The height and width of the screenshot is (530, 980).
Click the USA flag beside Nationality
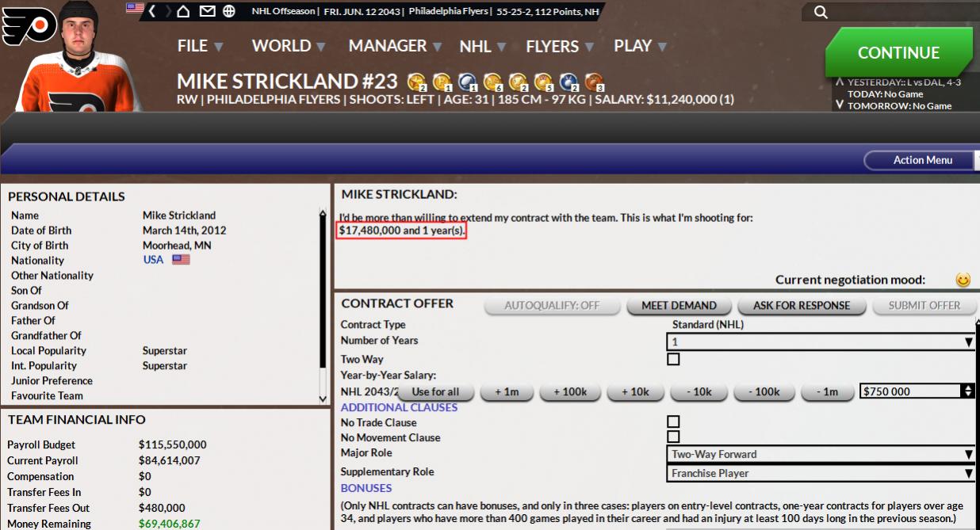(181, 260)
